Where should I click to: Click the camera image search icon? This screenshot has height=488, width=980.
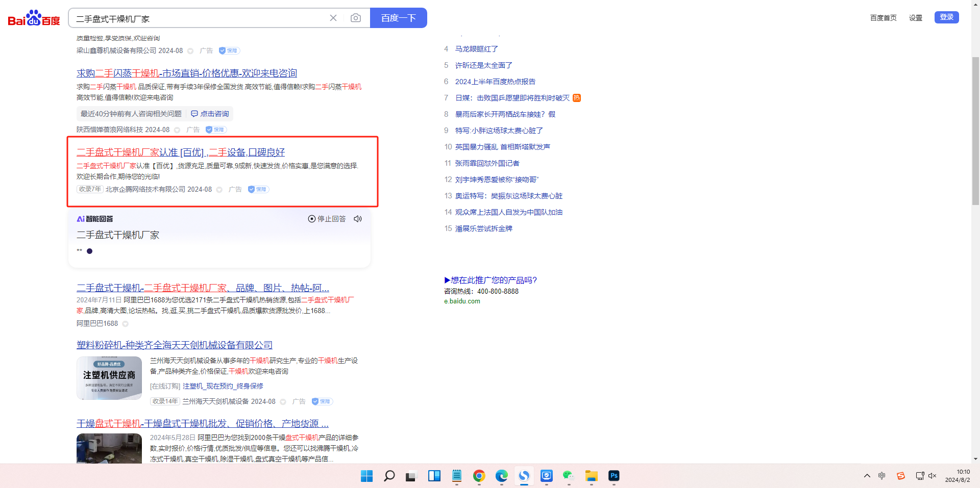pyautogui.click(x=356, y=18)
